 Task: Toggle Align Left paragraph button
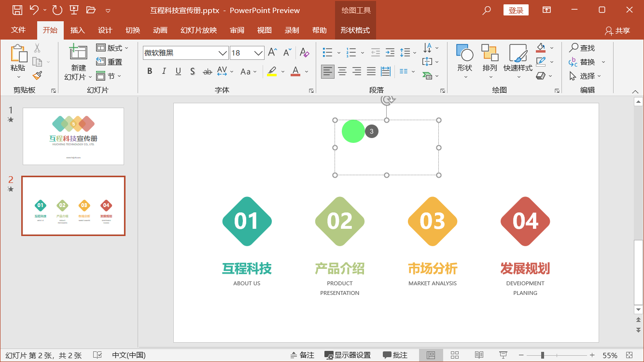pos(328,71)
